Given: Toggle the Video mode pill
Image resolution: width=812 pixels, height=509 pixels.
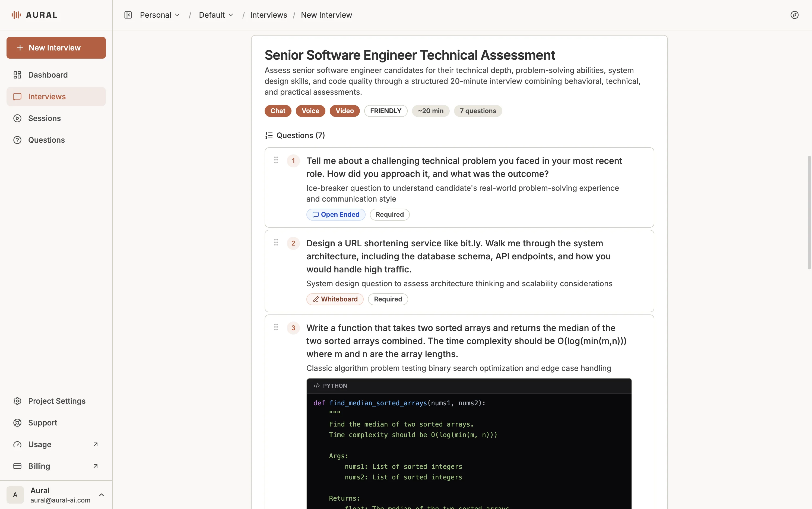Looking at the screenshot, I should click(344, 111).
